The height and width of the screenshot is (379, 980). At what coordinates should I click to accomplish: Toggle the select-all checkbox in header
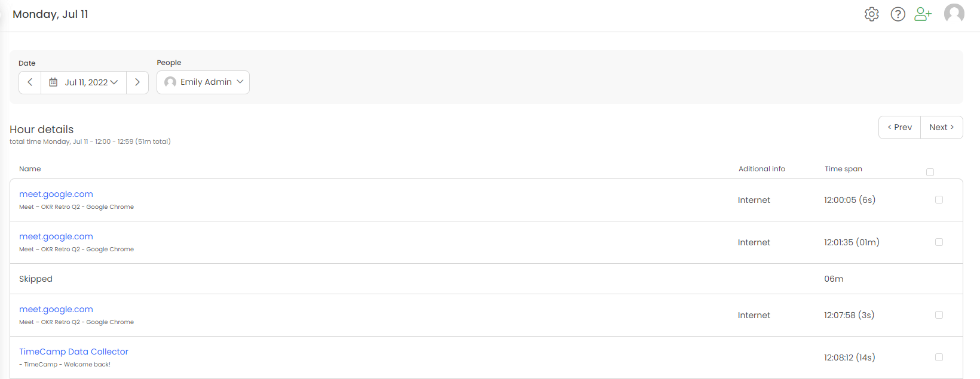(930, 172)
